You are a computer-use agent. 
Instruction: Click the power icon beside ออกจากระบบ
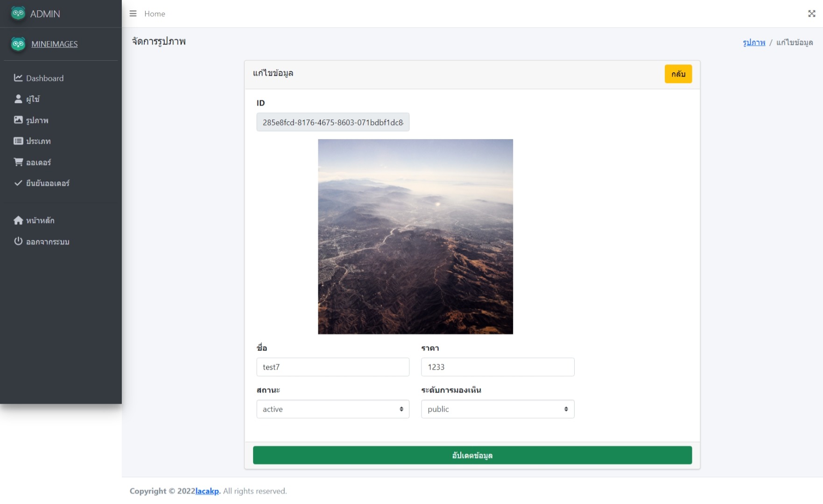(x=18, y=241)
